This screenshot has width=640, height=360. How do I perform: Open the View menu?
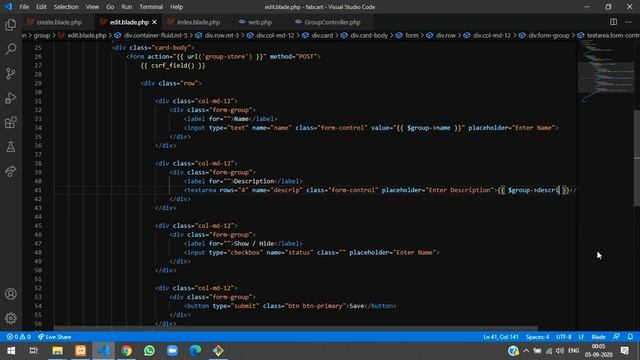point(92,7)
